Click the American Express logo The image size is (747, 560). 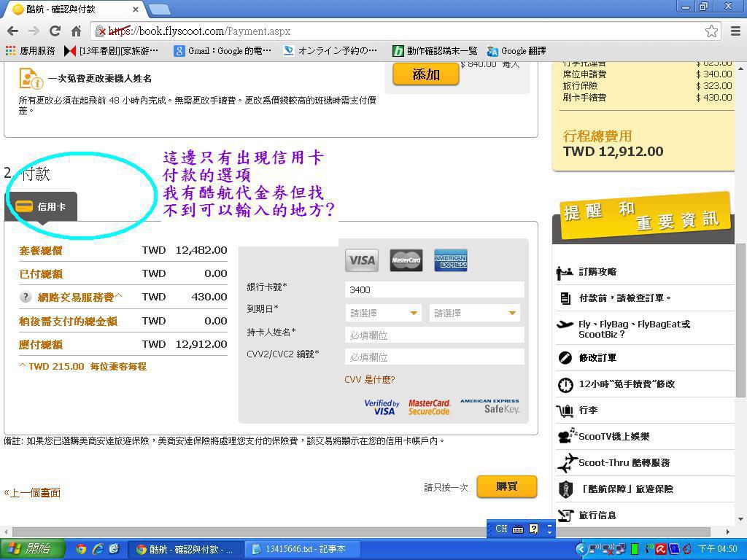click(x=450, y=260)
